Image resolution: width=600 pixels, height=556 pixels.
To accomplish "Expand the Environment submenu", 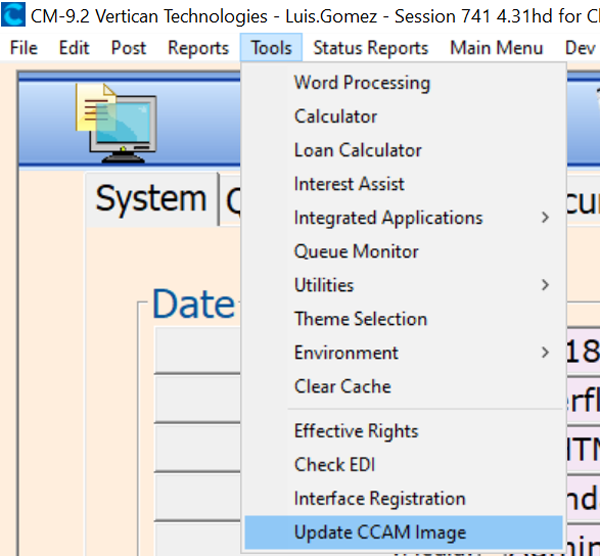I will point(404,352).
